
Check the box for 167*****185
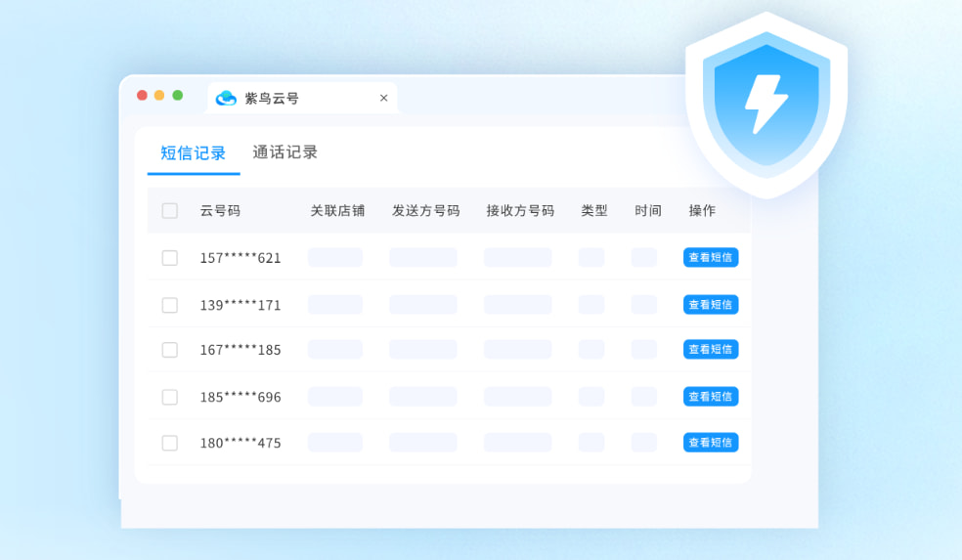pos(170,350)
